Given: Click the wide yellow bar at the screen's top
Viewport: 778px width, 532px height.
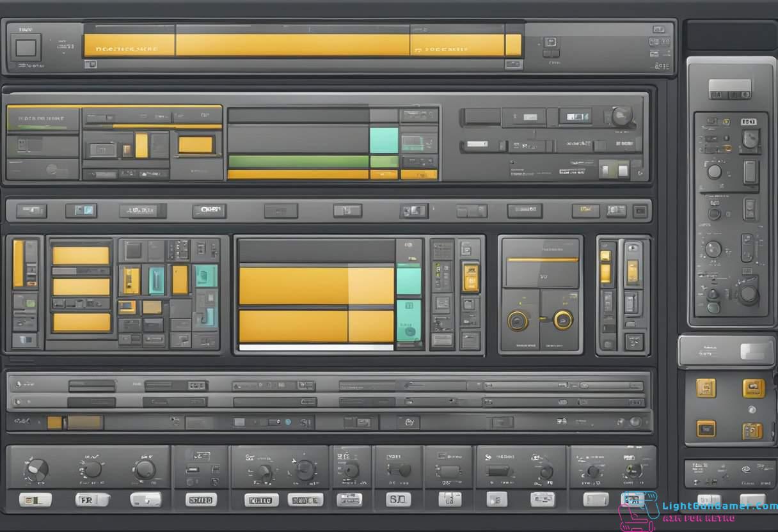Looking at the screenshot, I should (x=292, y=45).
